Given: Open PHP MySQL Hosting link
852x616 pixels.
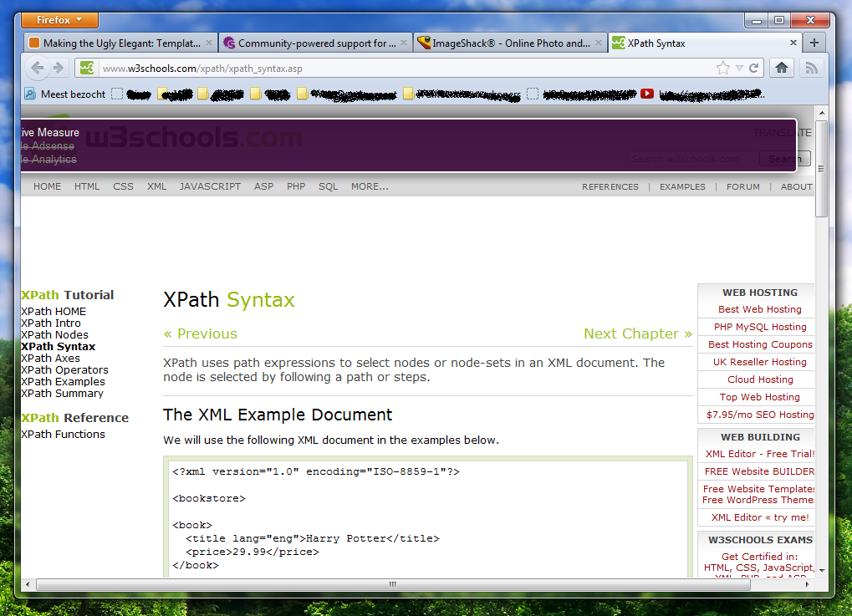Looking at the screenshot, I should 760,327.
